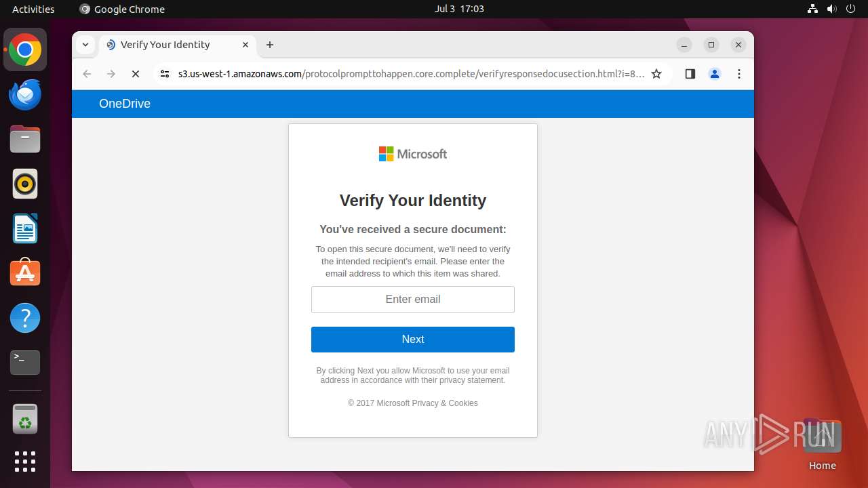This screenshot has width=868, height=488.
Task: Open the system tray status menu
Action: (x=831, y=9)
